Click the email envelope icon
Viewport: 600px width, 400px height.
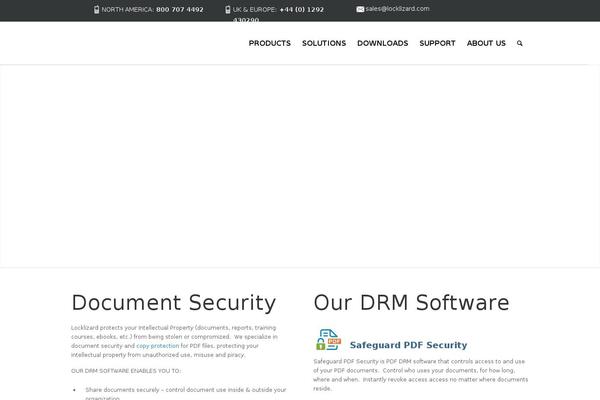click(x=360, y=9)
